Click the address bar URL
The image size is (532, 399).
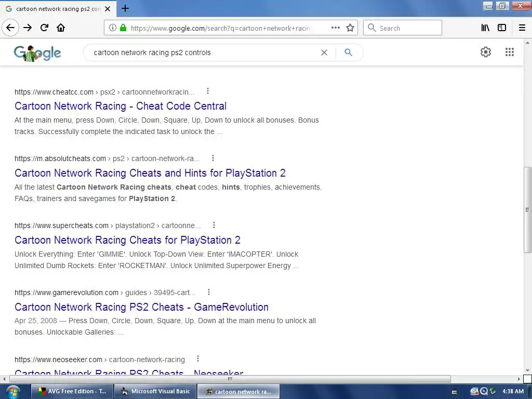(x=220, y=28)
